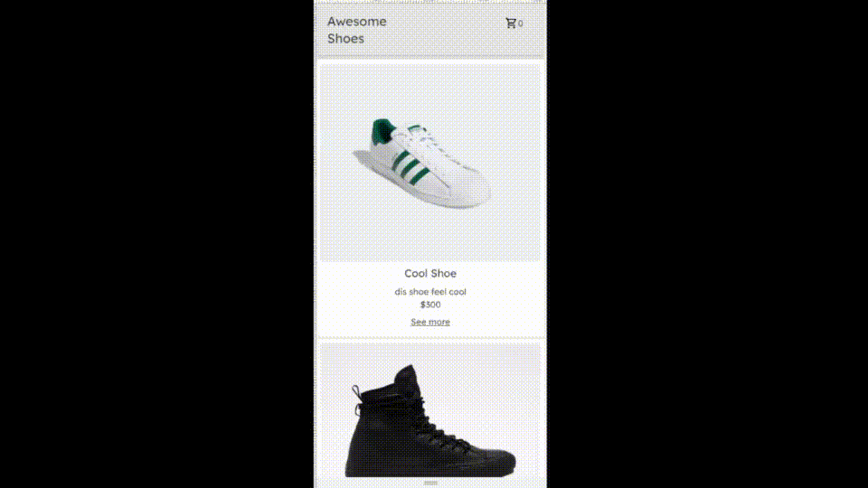Select the Cool Shoe product title

click(430, 273)
